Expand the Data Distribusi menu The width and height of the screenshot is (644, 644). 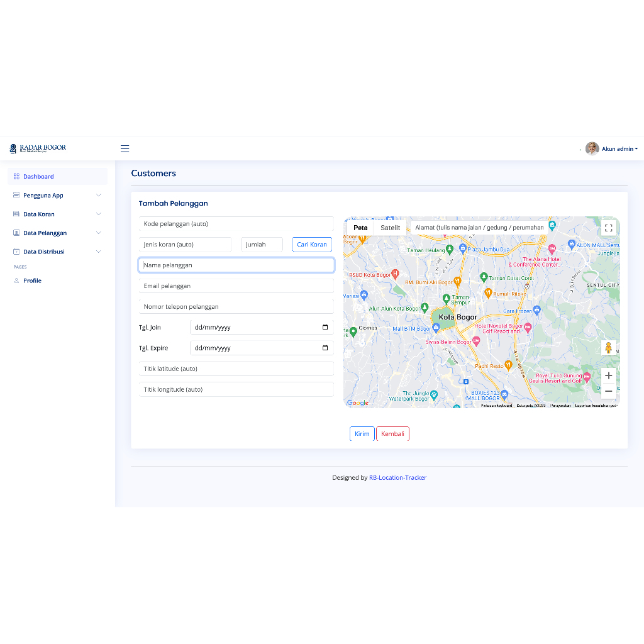point(98,252)
